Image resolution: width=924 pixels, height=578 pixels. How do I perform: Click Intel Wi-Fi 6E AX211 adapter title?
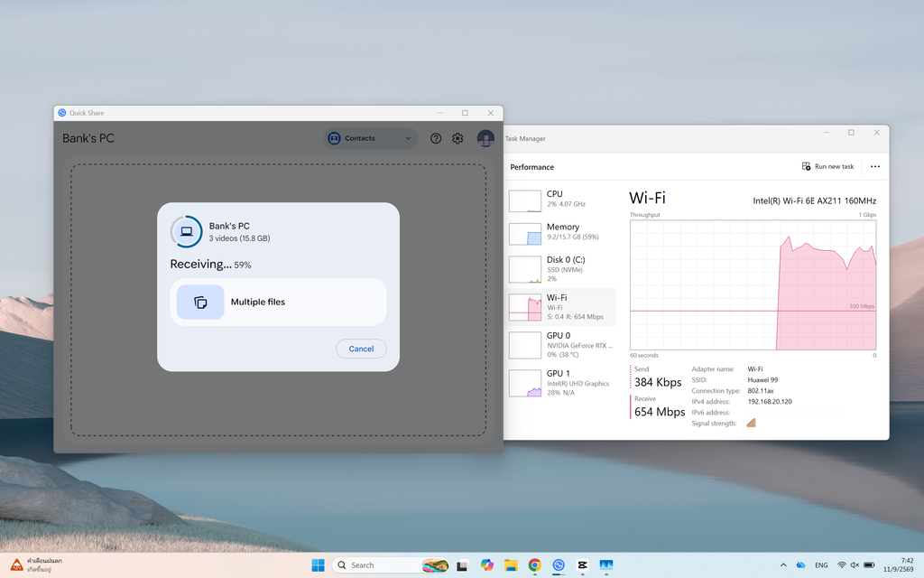point(815,200)
